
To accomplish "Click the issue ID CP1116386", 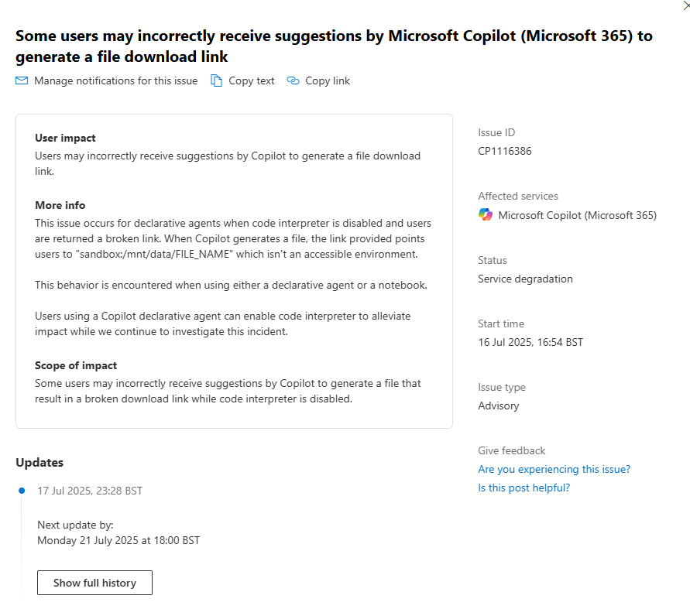I will click(x=505, y=151).
